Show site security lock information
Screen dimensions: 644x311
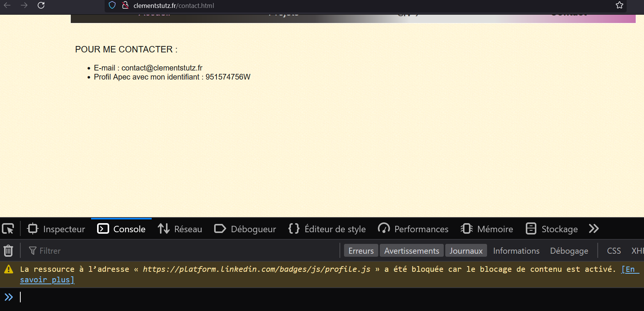pos(125,5)
